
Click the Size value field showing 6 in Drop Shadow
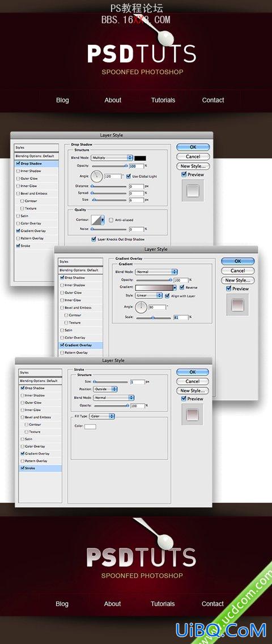[136, 199]
